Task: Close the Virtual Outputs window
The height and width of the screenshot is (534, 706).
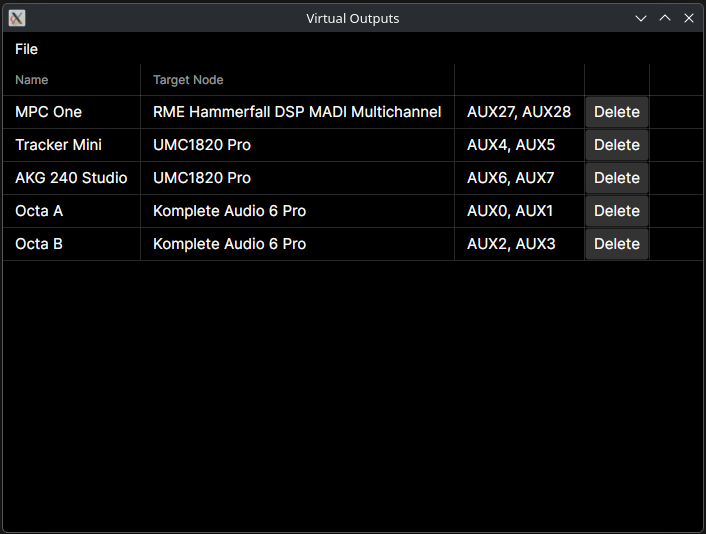Action: click(x=689, y=18)
